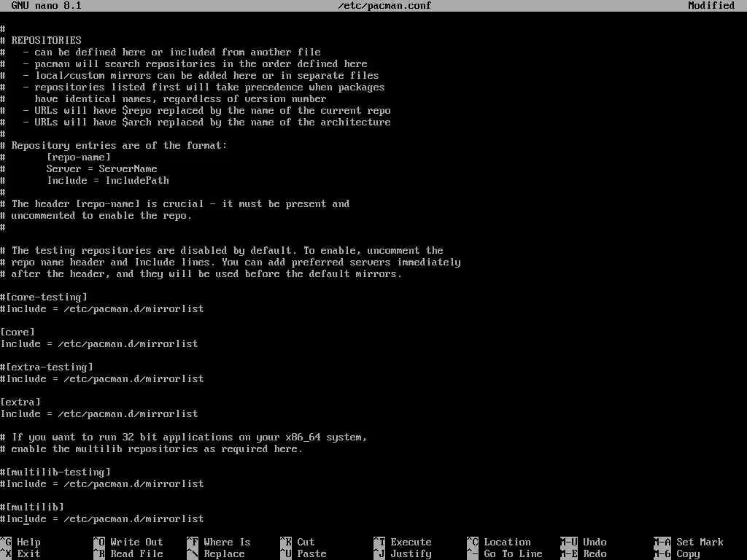The image size is (747, 560).
Task: Click the ^G Help shortcut
Action: click(20, 542)
